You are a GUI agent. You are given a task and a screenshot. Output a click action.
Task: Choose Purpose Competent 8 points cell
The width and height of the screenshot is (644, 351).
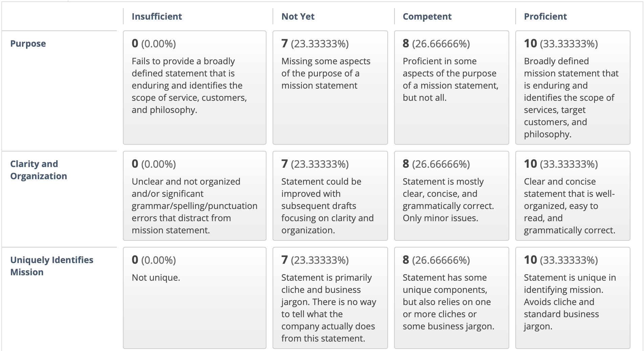451,88
